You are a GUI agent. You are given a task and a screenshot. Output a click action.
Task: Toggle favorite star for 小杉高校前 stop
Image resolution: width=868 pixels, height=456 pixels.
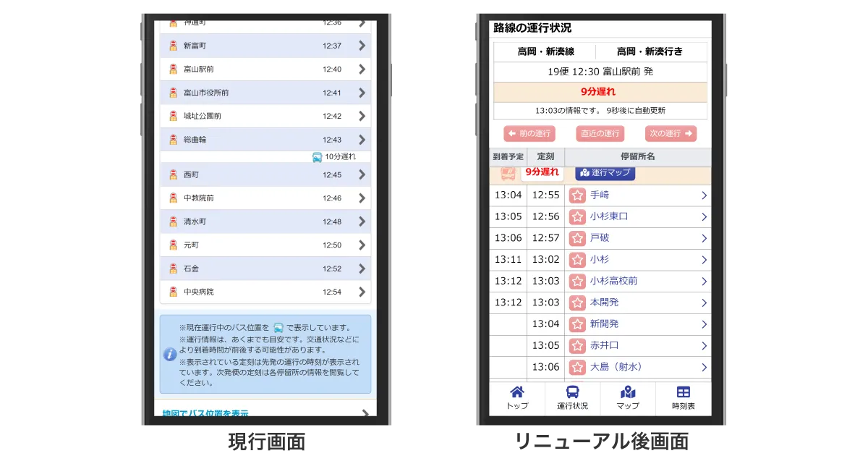point(577,281)
